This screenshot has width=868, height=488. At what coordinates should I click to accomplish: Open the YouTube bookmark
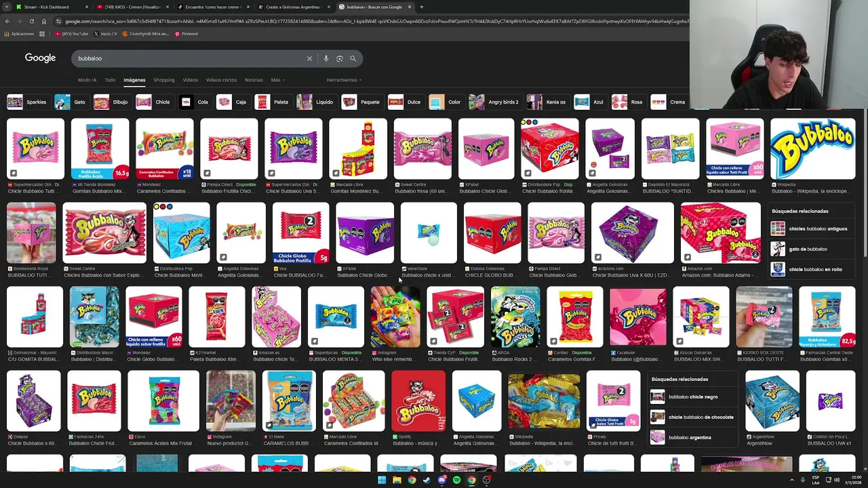pyautogui.click(x=72, y=33)
